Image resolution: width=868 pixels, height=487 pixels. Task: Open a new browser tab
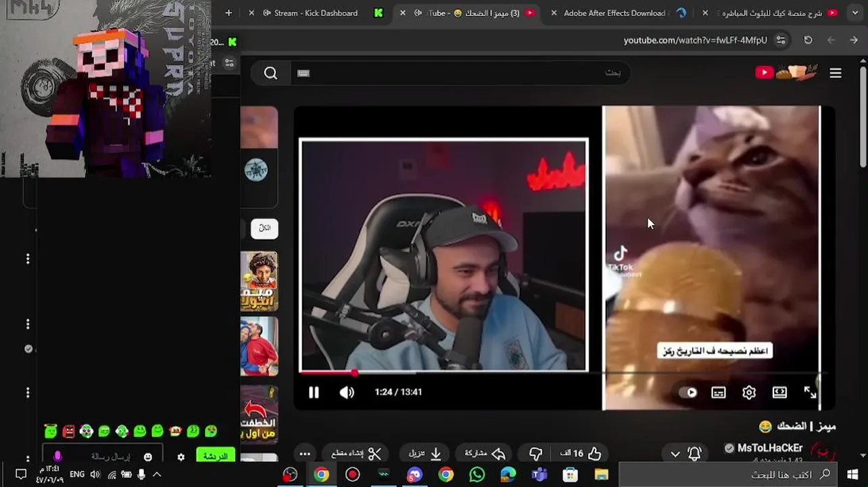(228, 13)
